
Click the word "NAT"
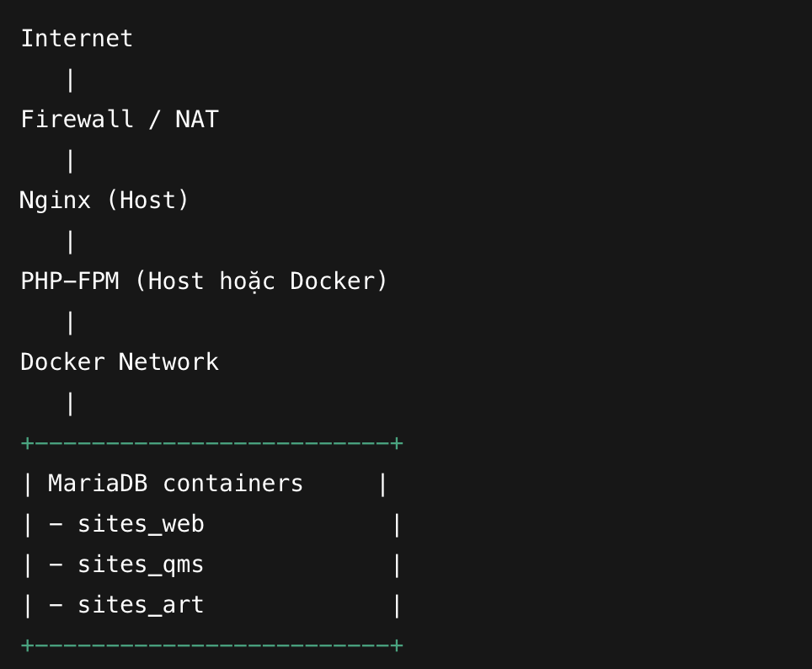(197, 120)
